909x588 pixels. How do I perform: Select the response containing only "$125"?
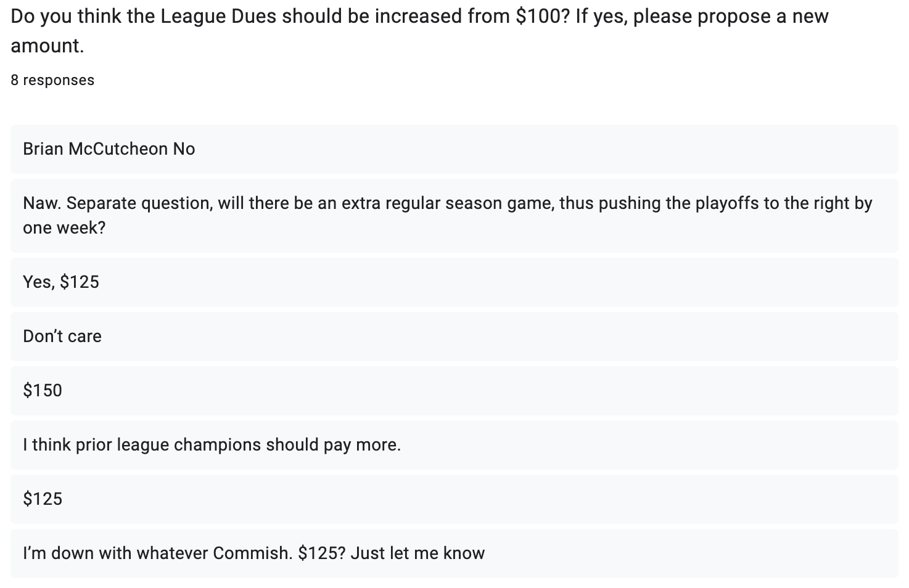pyautogui.click(x=454, y=499)
